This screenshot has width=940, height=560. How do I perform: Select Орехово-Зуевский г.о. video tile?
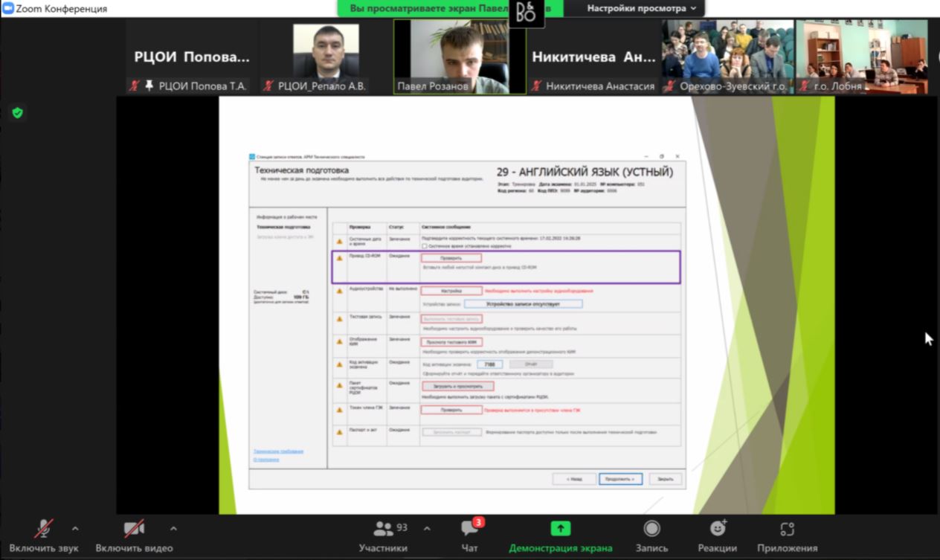coord(727,57)
